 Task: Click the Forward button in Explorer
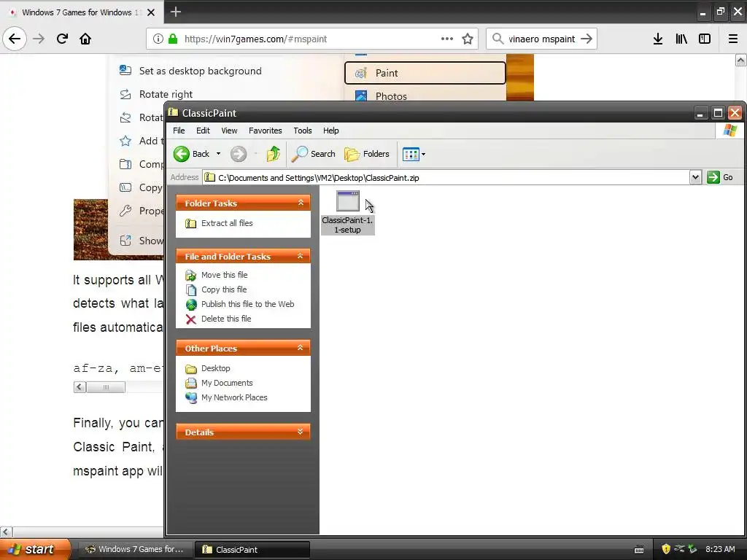(239, 154)
